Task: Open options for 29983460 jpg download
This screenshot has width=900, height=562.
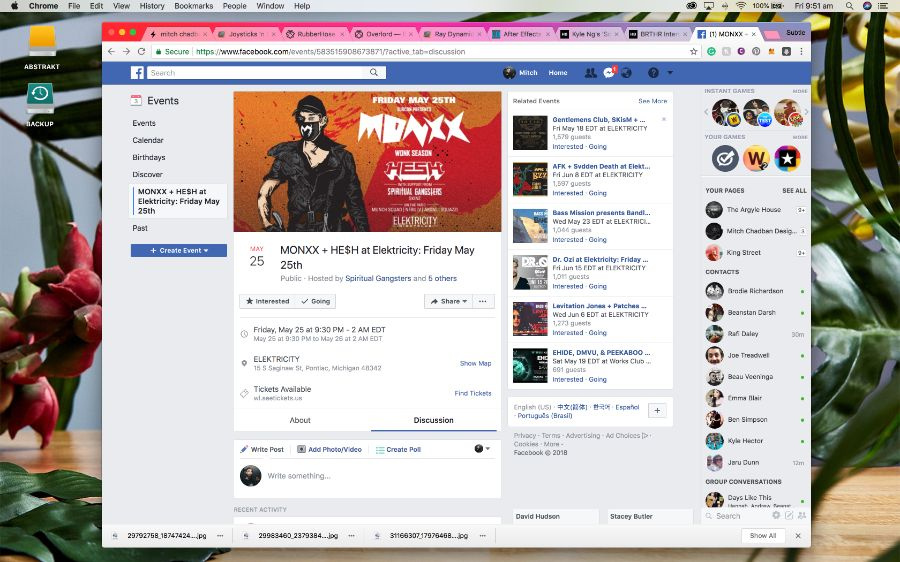Action: pos(351,536)
